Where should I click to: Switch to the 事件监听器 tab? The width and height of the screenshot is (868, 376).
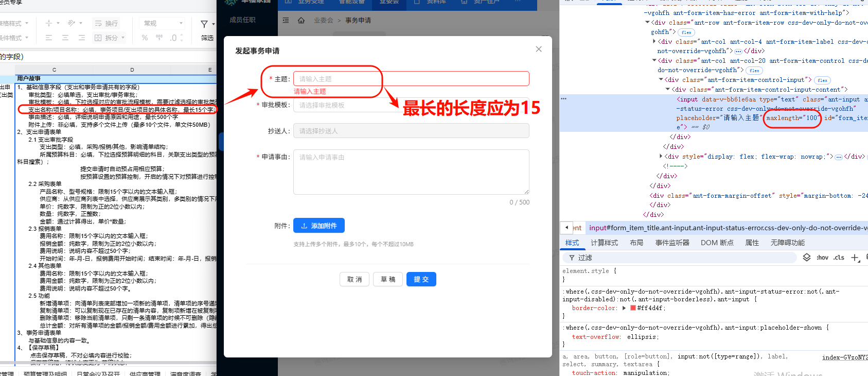[672, 243]
